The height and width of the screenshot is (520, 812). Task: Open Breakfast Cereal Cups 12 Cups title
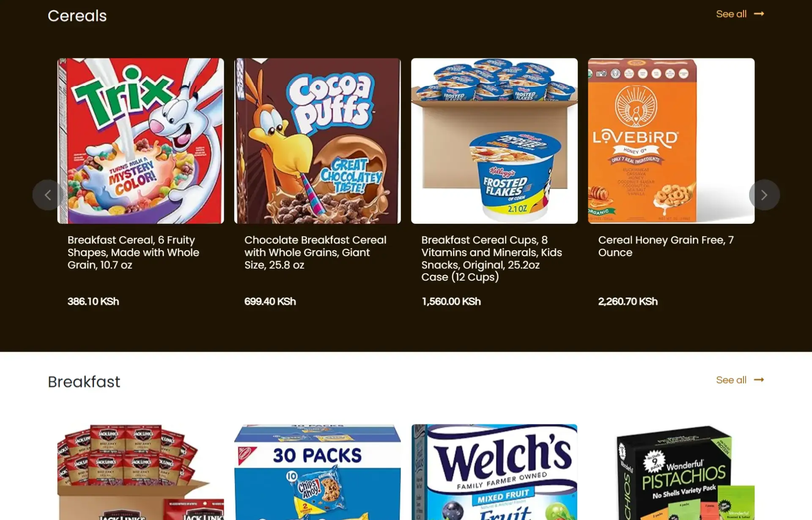click(x=492, y=259)
